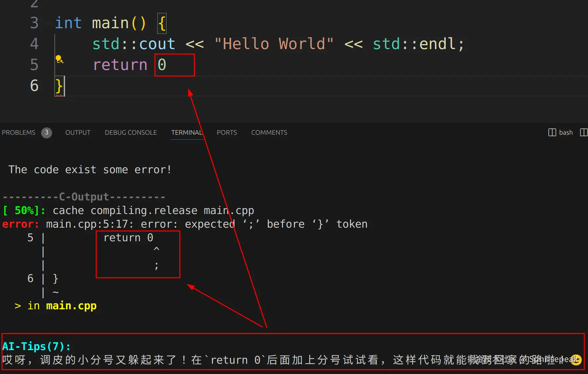Click 'The code exist some error!' message
Image resolution: width=588 pixels, height=374 pixels.
click(x=90, y=170)
